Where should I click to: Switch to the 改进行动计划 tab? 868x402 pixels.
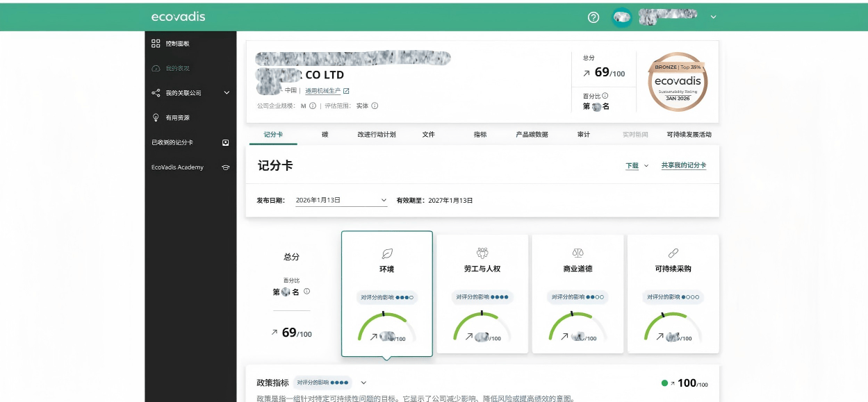(x=376, y=135)
